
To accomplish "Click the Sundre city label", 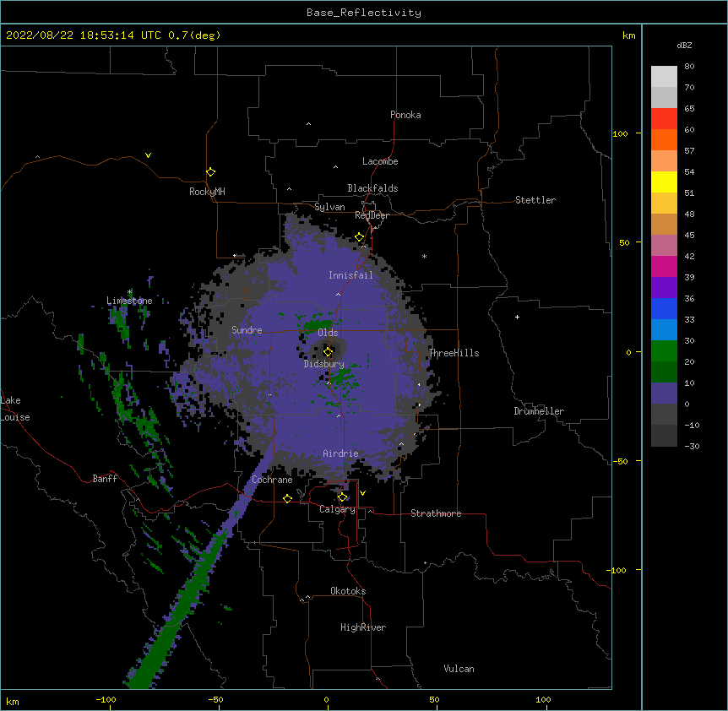I will [247, 330].
